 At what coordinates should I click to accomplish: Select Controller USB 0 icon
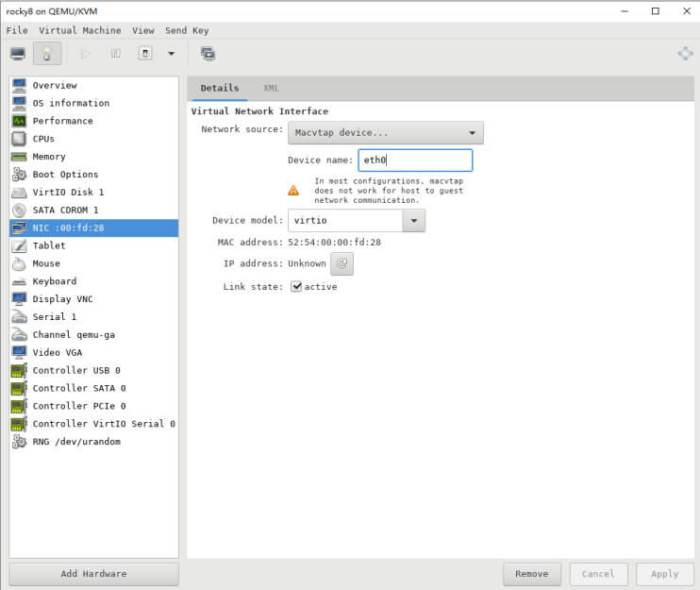(19, 370)
